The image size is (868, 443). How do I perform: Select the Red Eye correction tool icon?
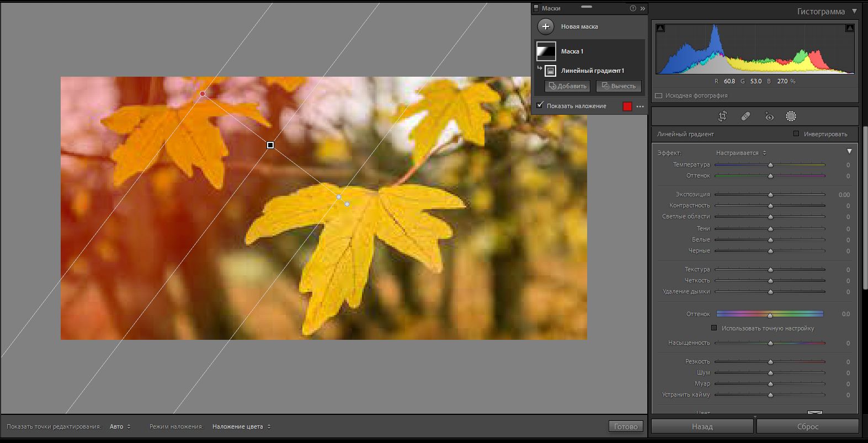[x=769, y=116]
